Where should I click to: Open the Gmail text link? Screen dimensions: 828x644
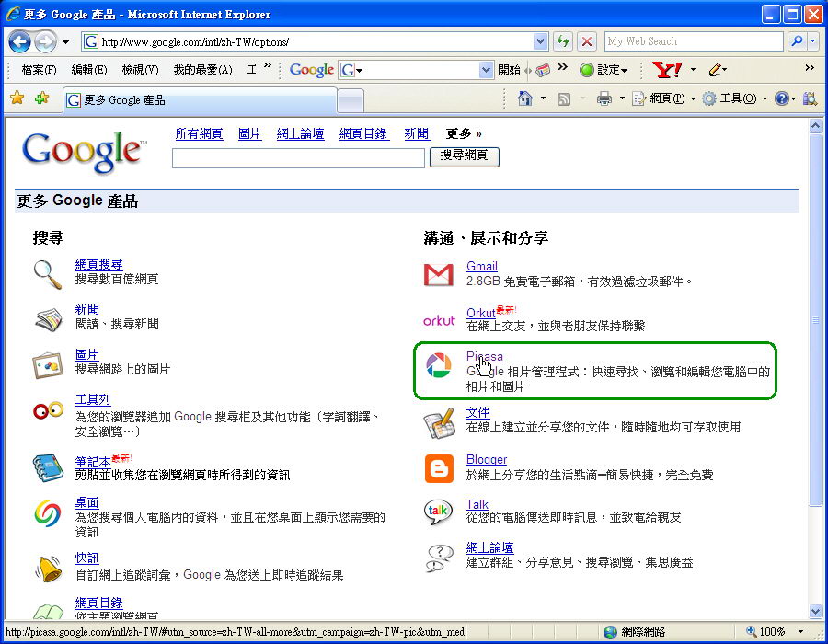(x=481, y=266)
